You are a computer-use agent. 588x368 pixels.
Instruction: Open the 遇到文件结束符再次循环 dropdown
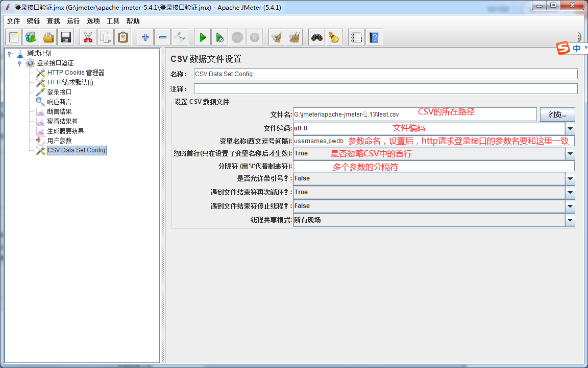click(x=570, y=192)
